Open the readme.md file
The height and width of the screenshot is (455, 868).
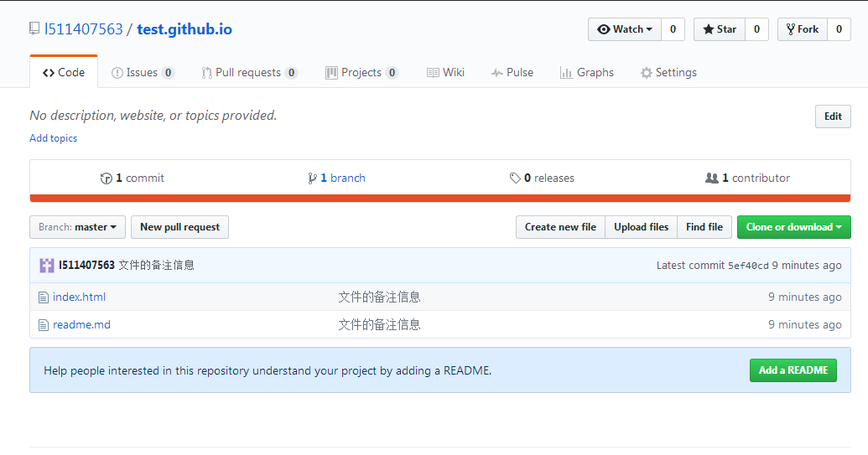tap(81, 324)
